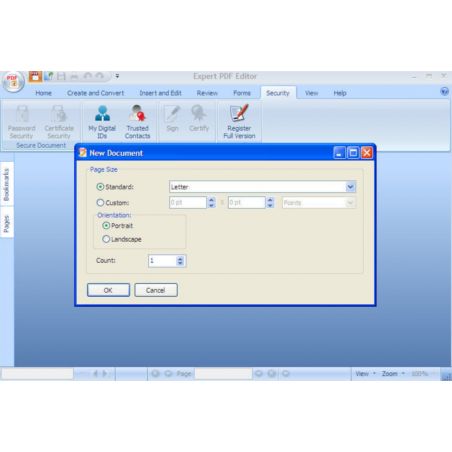The width and height of the screenshot is (452, 452).
Task: Open the Points units dropdown
Action: tap(350, 203)
